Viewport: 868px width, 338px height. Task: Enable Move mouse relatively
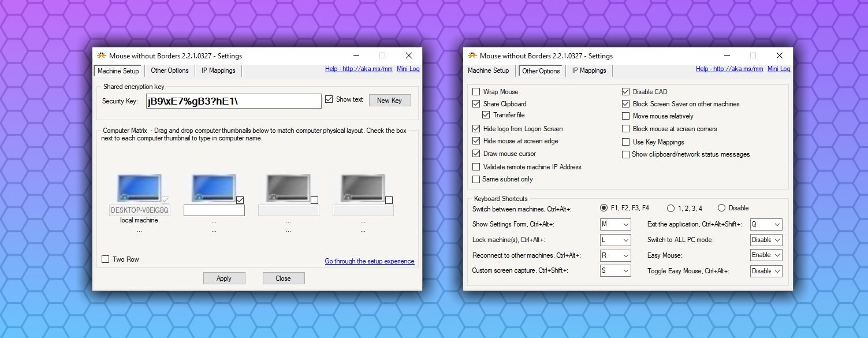pos(625,116)
